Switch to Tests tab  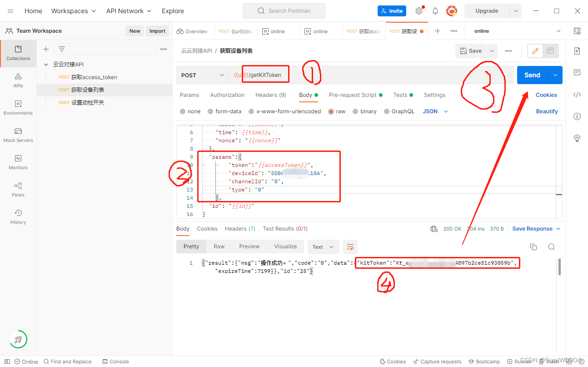[403, 95]
